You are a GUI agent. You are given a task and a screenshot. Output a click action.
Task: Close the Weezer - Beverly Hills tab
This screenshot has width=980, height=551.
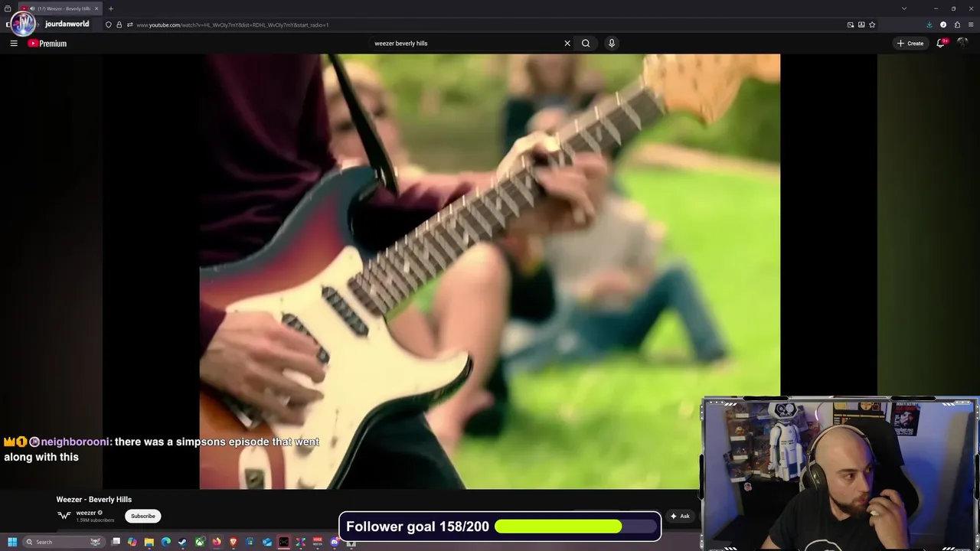coord(96,8)
